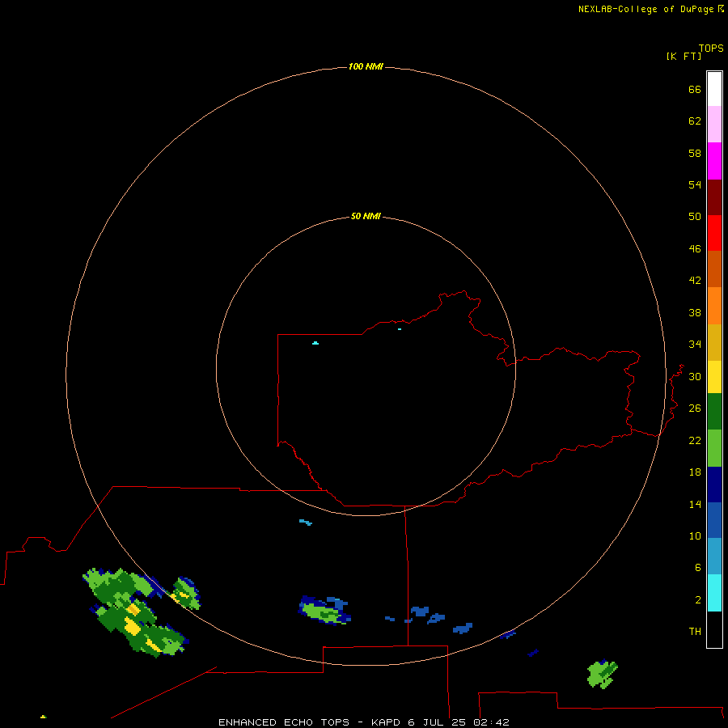Click the navy blue legend swatch
This screenshot has width=728, height=728.
(x=714, y=485)
